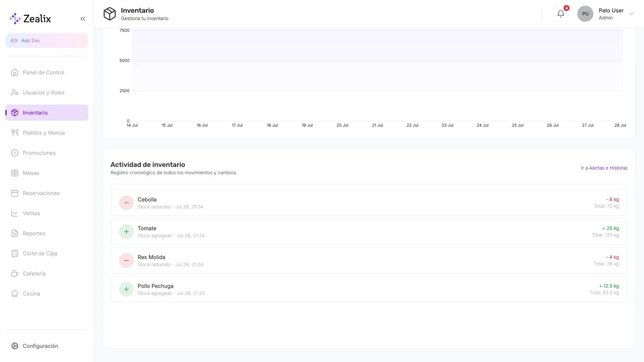Viewport: 644px width, 362px height.
Task: Click the Configuración gear icon
Action: point(15,346)
